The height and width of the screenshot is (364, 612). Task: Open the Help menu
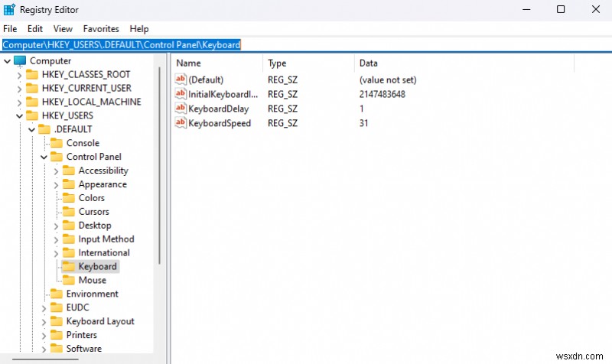pos(139,29)
